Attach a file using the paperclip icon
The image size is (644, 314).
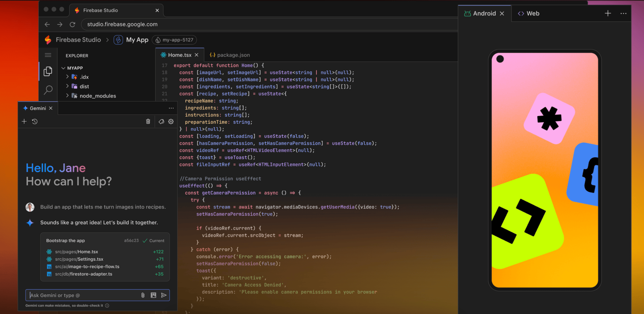pyautogui.click(x=143, y=295)
